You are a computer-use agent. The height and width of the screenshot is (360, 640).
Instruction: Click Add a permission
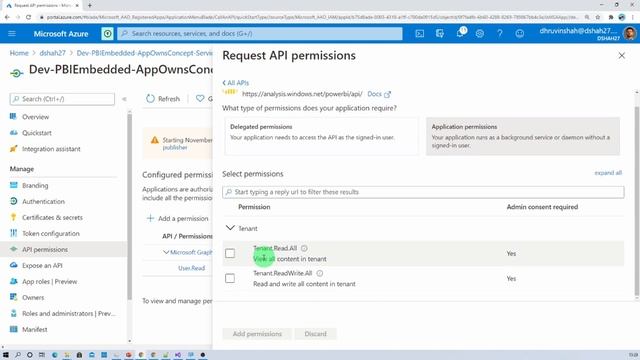178,218
